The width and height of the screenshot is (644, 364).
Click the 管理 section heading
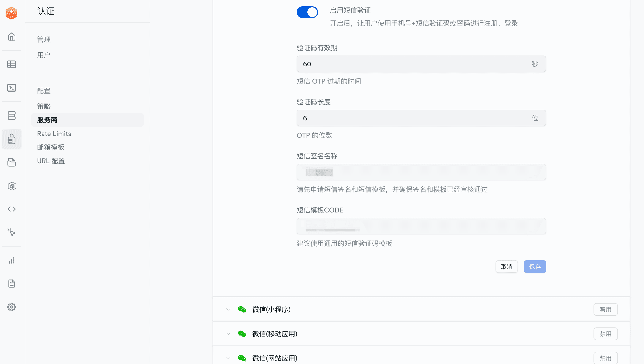click(44, 39)
